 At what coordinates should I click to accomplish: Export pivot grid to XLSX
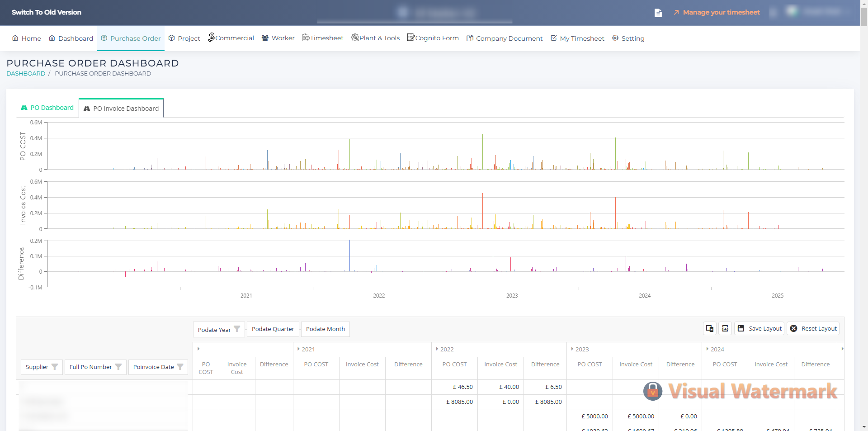pyautogui.click(x=725, y=329)
